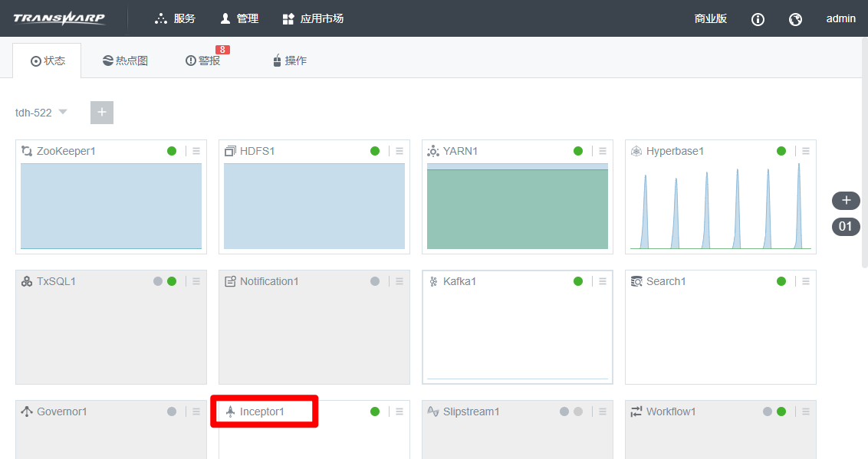Click the ZooKeeper1 service icon
Viewport: 868px width, 459px height.
[x=27, y=151]
